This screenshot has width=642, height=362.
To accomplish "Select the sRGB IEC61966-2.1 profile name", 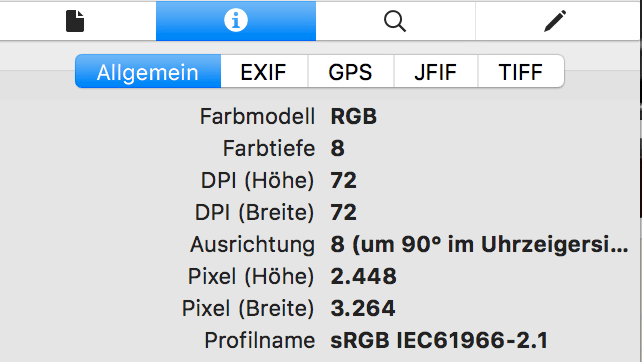I will 439,340.
